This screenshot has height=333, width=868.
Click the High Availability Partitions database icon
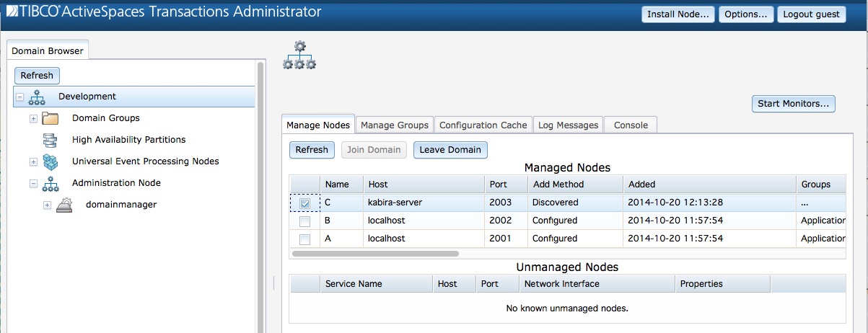(50, 140)
